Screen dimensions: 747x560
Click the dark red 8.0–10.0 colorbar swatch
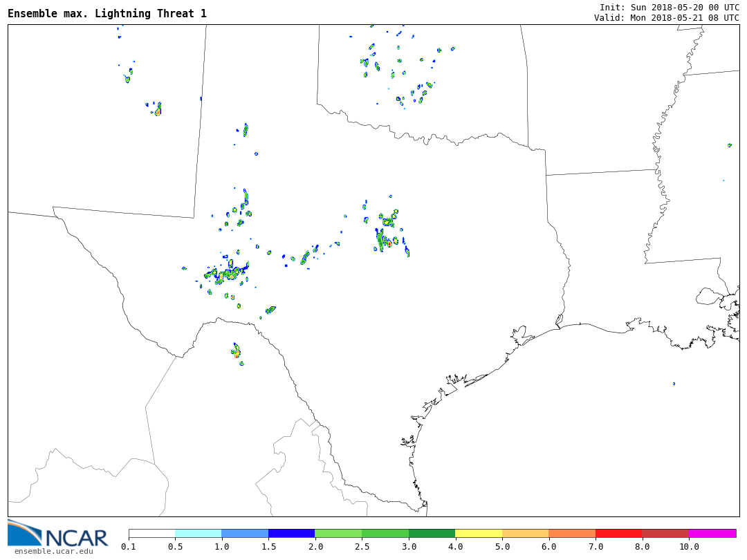665,534
